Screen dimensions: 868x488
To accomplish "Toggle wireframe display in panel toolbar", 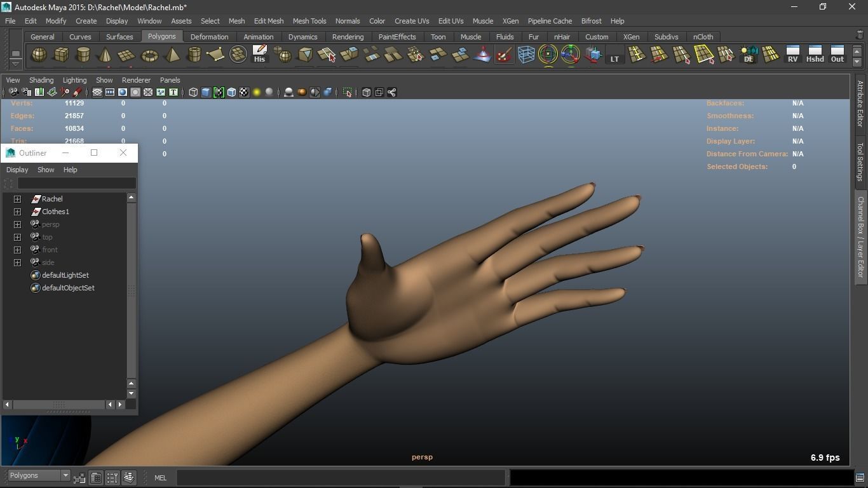I will click(x=193, y=92).
